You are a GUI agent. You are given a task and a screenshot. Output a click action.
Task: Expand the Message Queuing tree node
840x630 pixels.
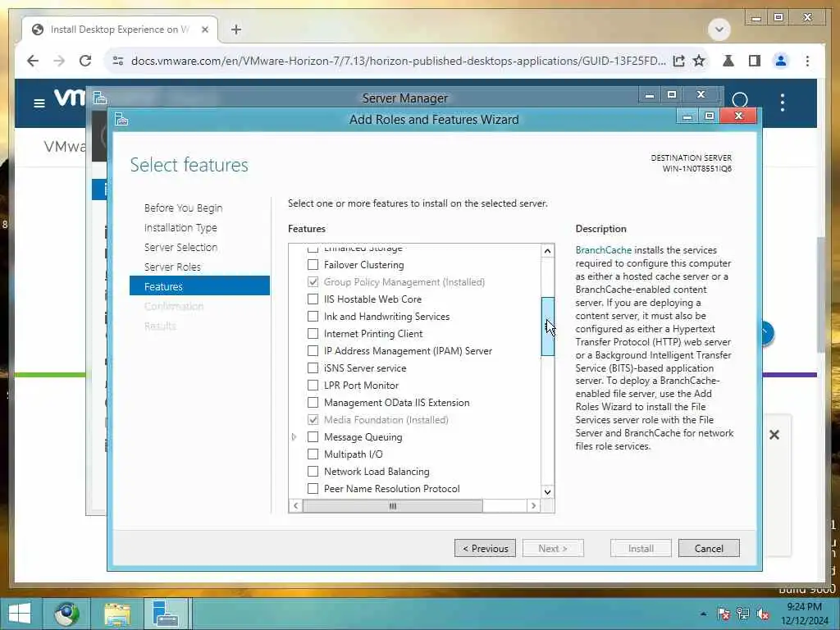tap(294, 436)
